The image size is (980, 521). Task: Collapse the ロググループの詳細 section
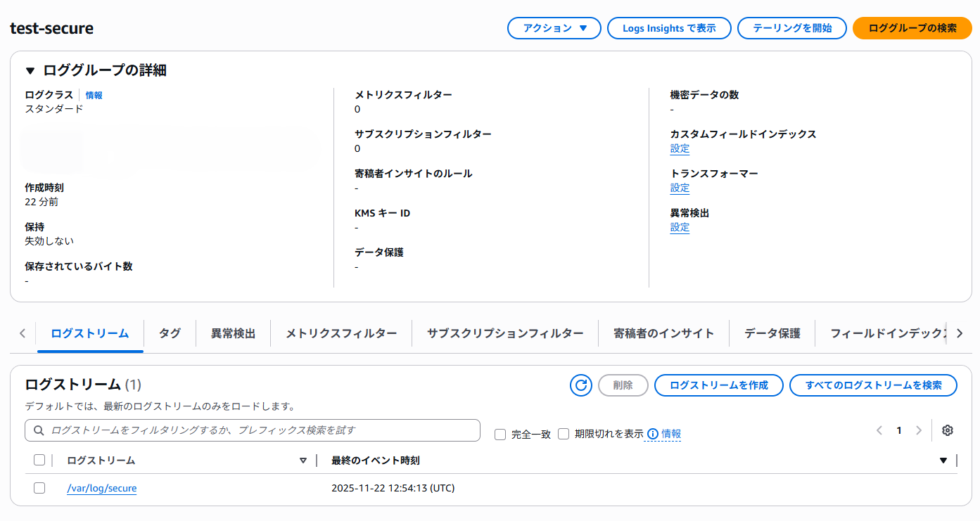tap(29, 70)
